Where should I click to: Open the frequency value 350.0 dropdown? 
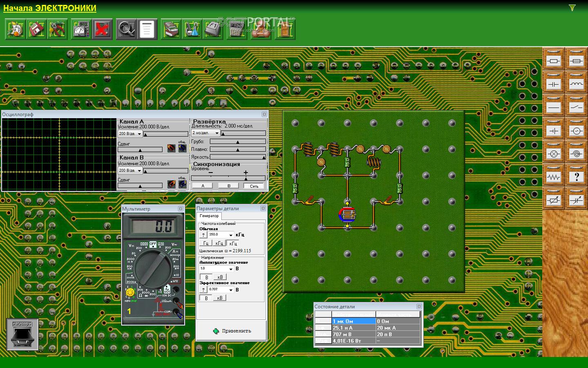pos(221,235)
